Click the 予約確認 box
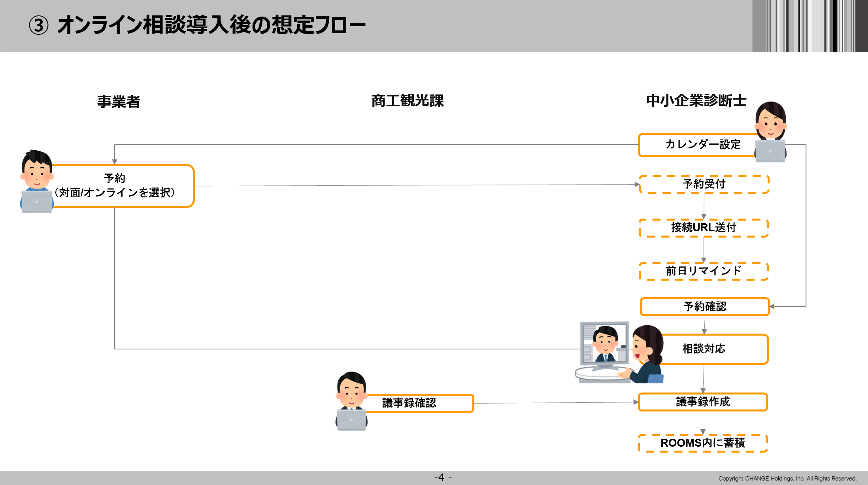This screenshot has width=868, height=485. [x=705, y=307]
